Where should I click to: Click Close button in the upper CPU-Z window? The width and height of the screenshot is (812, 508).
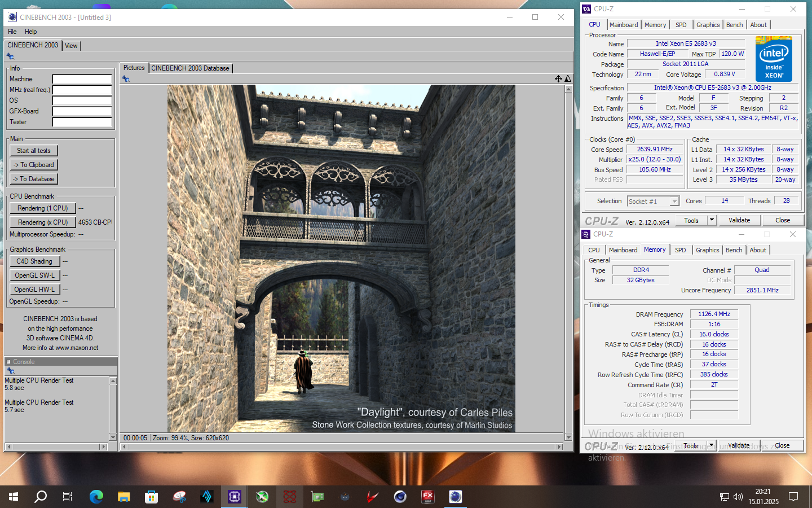[783, 220]
